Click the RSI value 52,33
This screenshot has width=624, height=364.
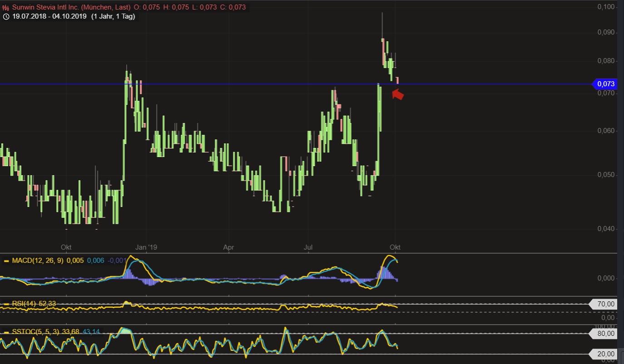tap(47, 304)
